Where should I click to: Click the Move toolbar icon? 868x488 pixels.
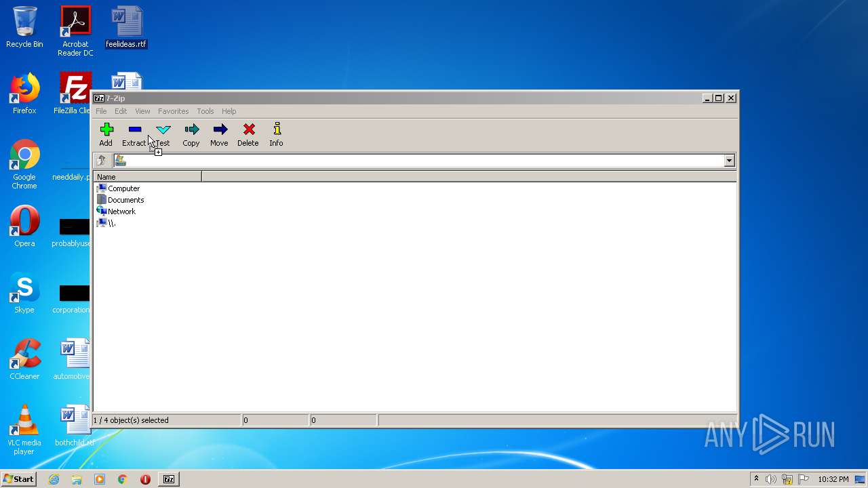(x=219, y=134)
